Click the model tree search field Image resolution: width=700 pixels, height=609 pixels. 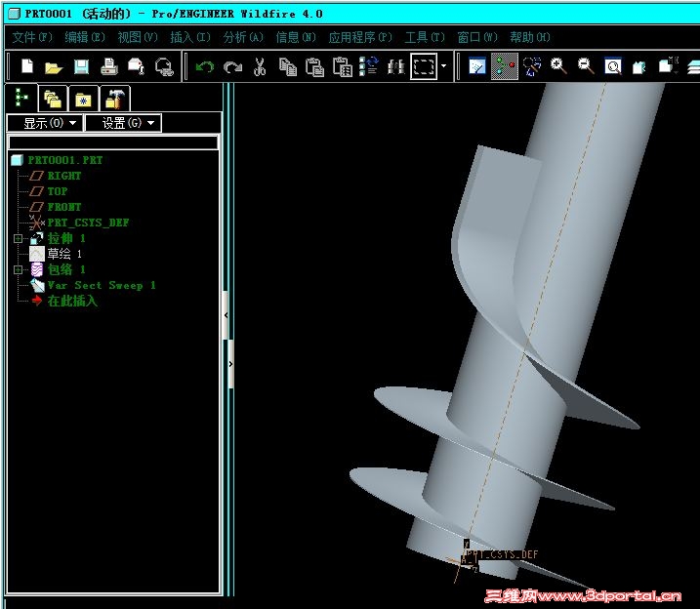[113, 142]
